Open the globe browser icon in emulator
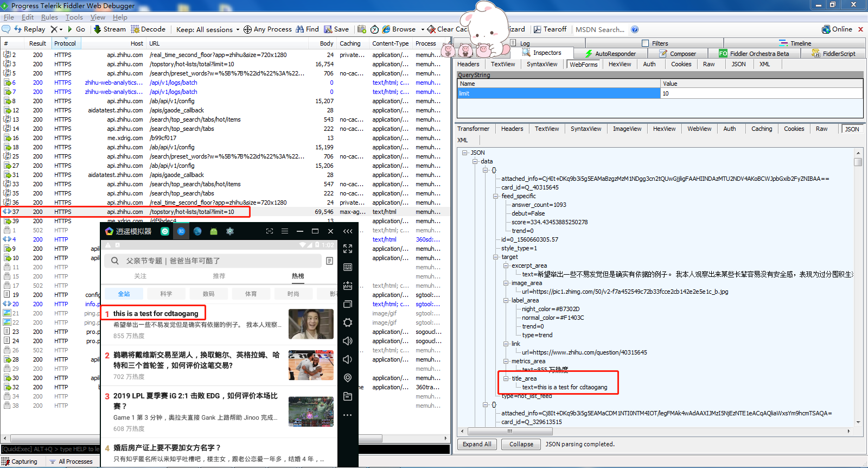Viewport: 868px width, 468px height. pos(197,231)
